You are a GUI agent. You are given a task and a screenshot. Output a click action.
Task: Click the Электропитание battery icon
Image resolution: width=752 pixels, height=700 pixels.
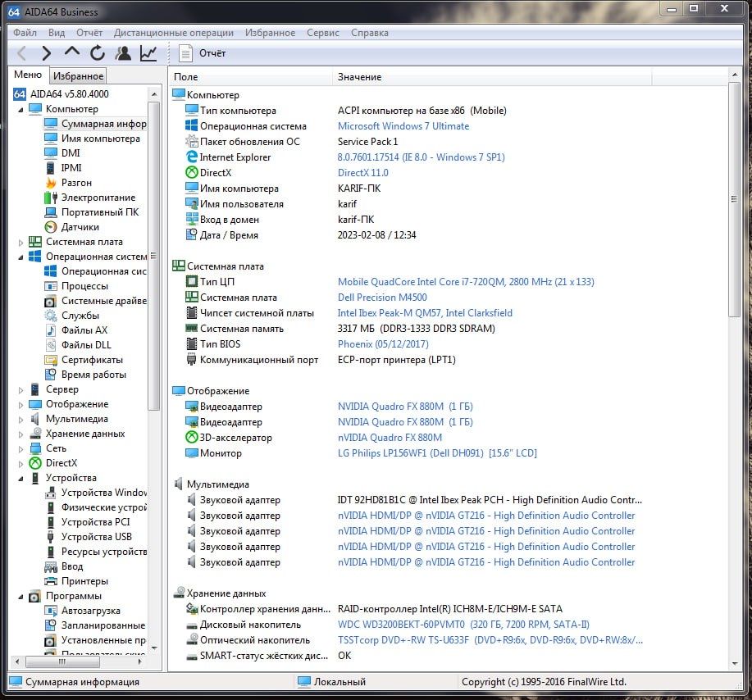coord(50,198)
